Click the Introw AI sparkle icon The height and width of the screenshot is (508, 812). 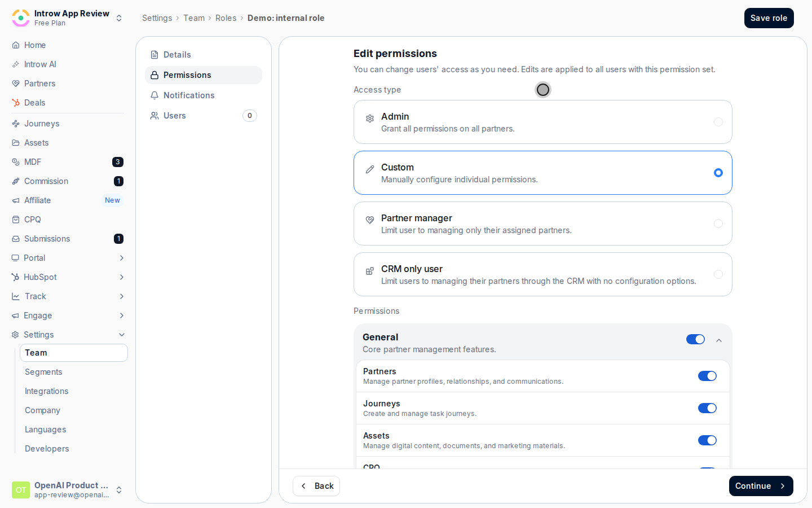(x=16, y=64)
